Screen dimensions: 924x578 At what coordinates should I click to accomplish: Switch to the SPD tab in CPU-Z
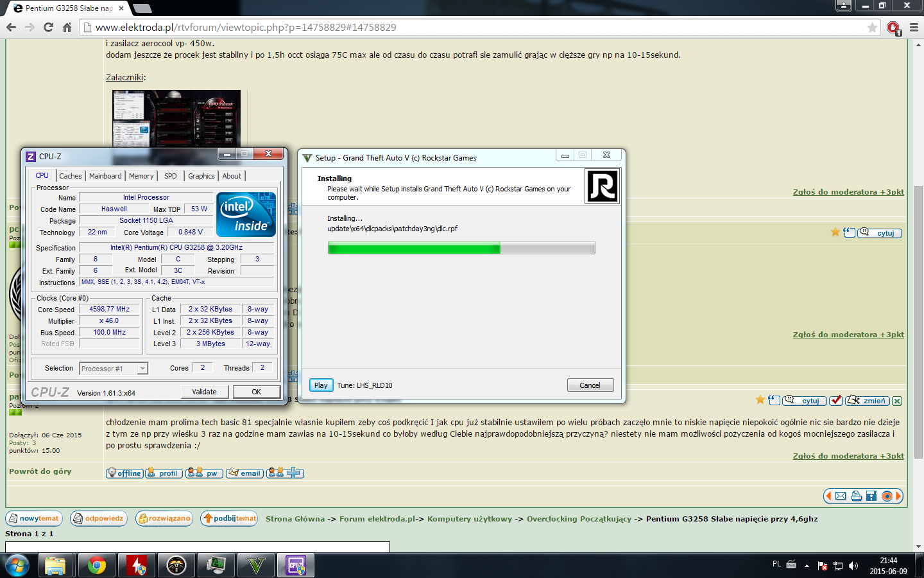(170, 176)
